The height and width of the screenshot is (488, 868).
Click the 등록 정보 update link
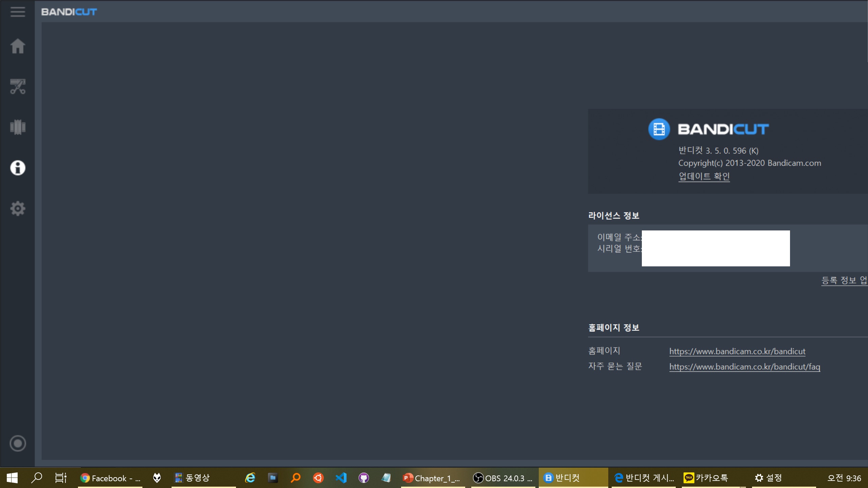coord(844,280)
